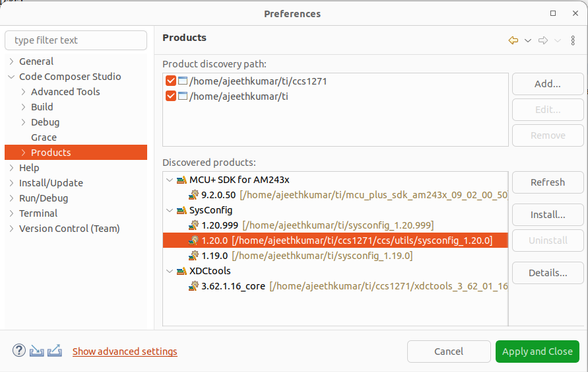Uncheck the /home/ajeethkumar/ti/ccs1271 path checkbox
Image resolution: width=588 pixels, height=372 pixels.
pyautogui.click(x=171, y=81)
